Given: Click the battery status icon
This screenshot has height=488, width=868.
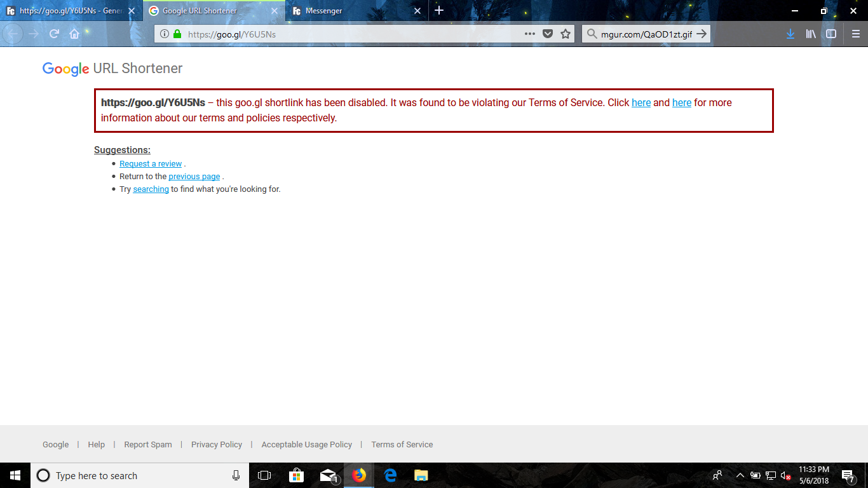Looking at the screenshot, I should click(756, 475).
